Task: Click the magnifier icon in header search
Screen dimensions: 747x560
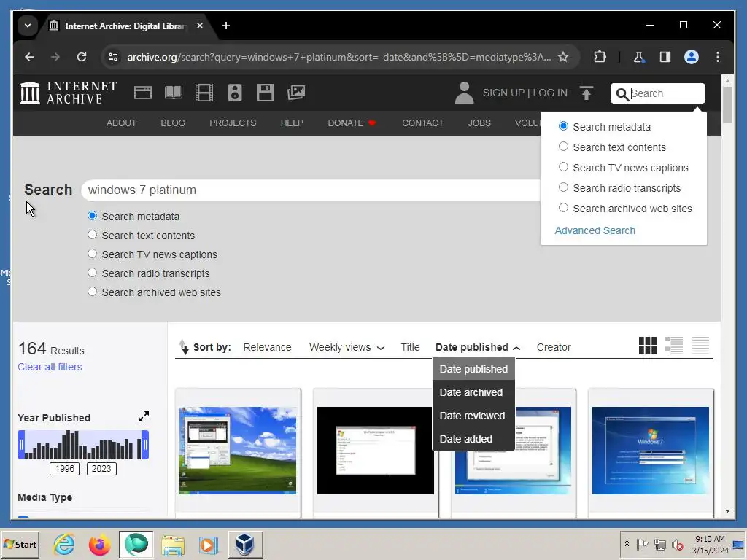Action: coord(622,94)
